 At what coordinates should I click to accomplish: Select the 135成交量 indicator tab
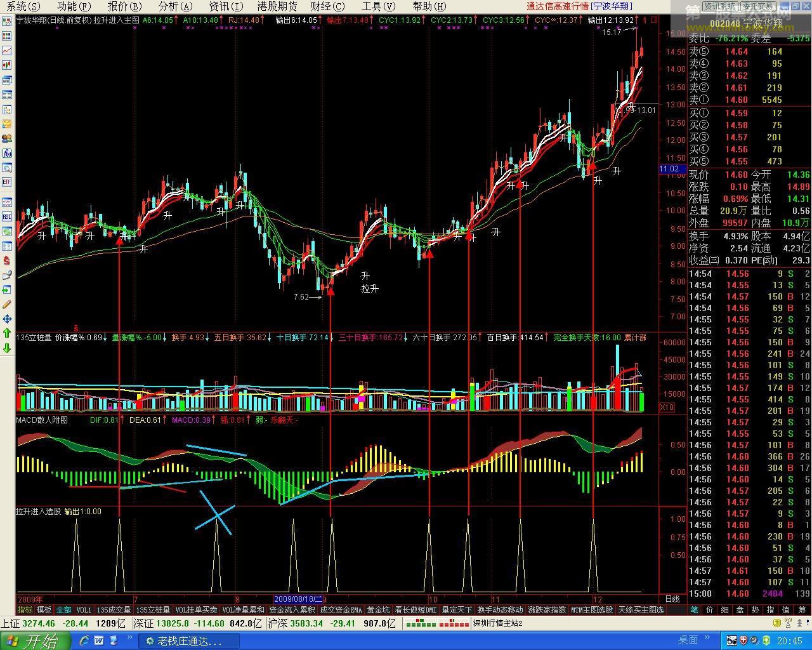(114, 610)
